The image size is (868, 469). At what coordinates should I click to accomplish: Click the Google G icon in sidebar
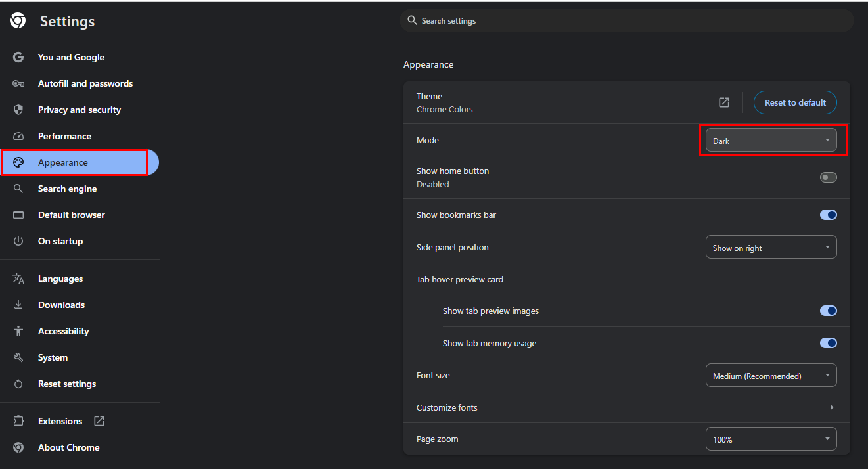[x=18, y=57]
